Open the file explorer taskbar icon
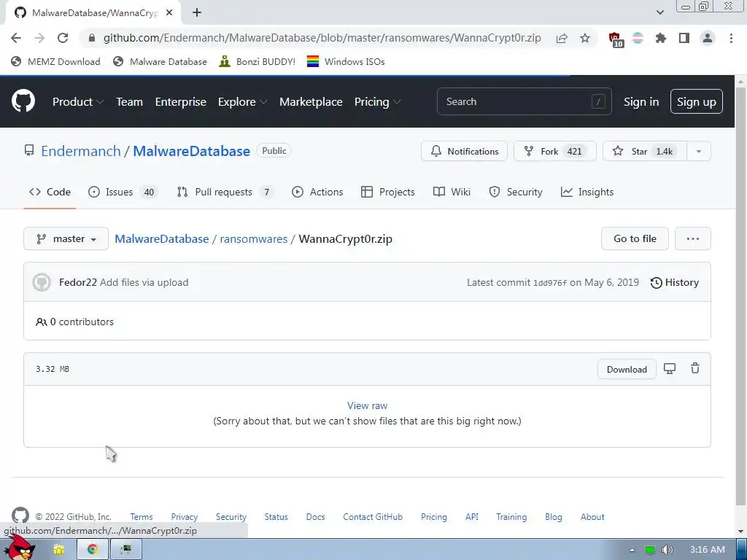This screenshot has width=747, height=560. click(x=58, y=550)
